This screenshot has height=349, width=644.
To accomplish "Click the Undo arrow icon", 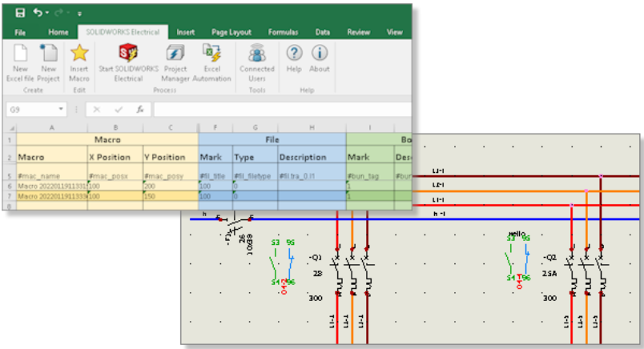I will (x=38, y=13).
